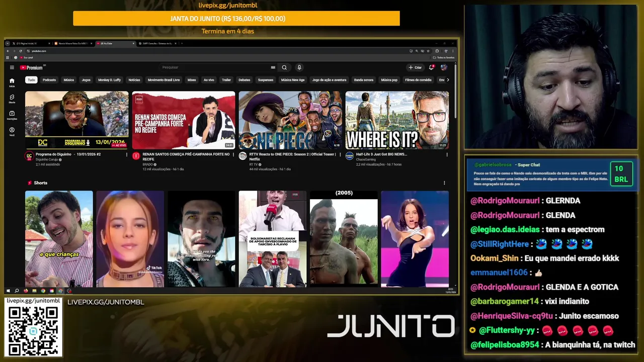The image size is (644, 362).
Task: Open Windows taskbar search
Action: click(x=17, y=291)
